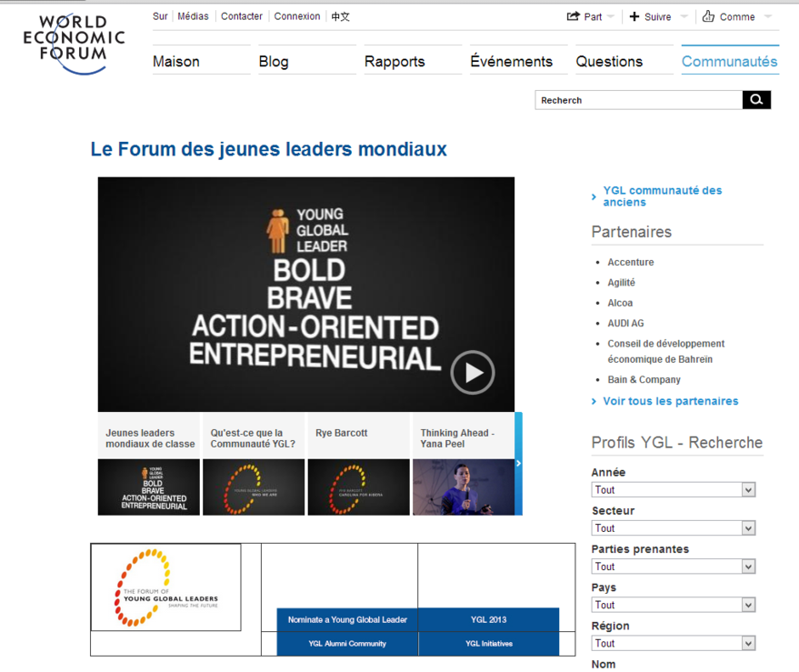Open the Alcoa partner link
799x672 pixels.
click(x=620, y=303)
